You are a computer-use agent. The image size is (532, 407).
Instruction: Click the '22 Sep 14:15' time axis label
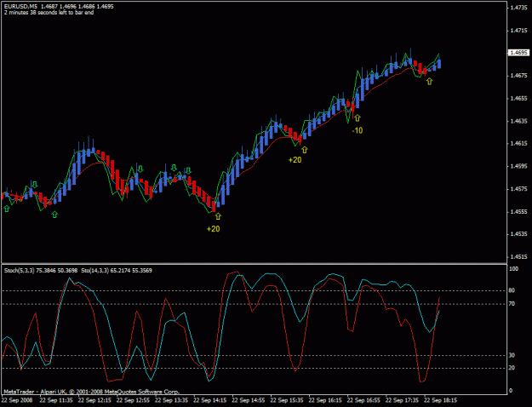click(210, 400)
